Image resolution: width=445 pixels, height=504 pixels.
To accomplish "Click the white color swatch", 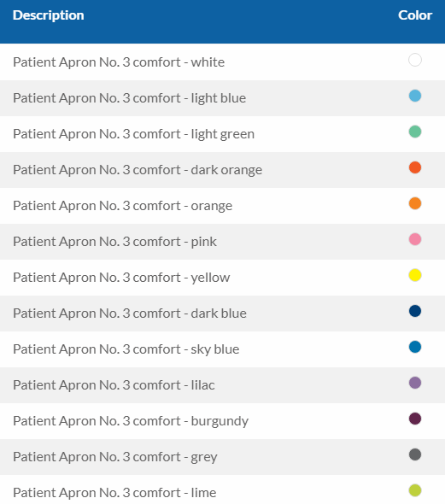I will [415, 60].
